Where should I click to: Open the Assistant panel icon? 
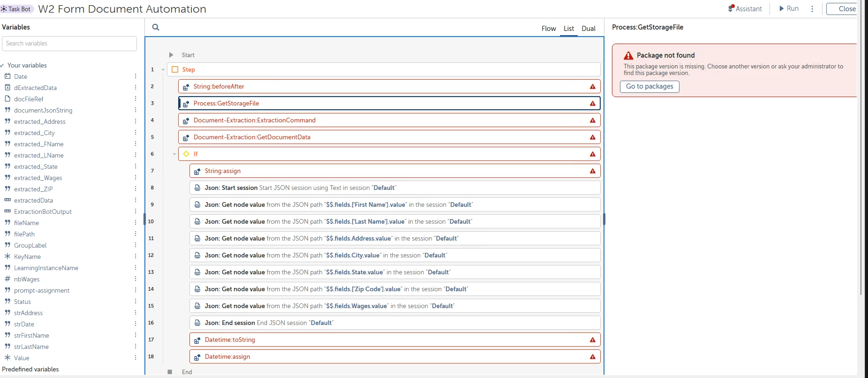(x=731, y=8)
